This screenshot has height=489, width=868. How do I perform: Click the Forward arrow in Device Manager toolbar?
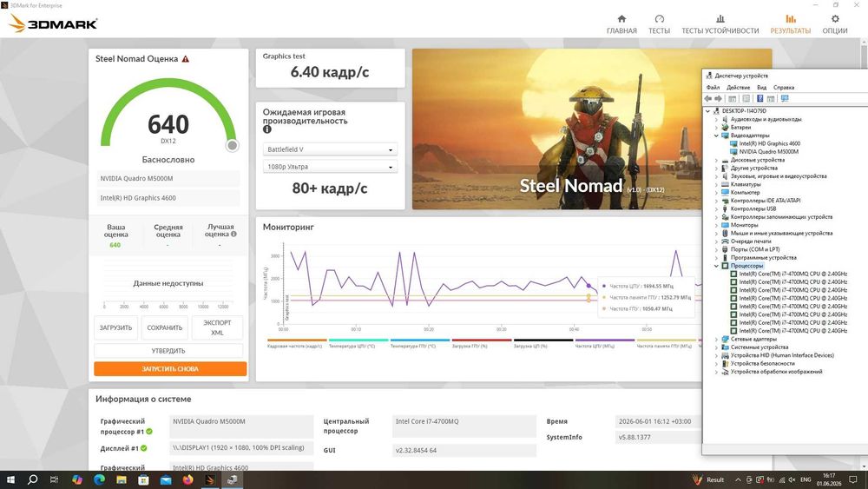pyautogui.click(x=718, y=98)
